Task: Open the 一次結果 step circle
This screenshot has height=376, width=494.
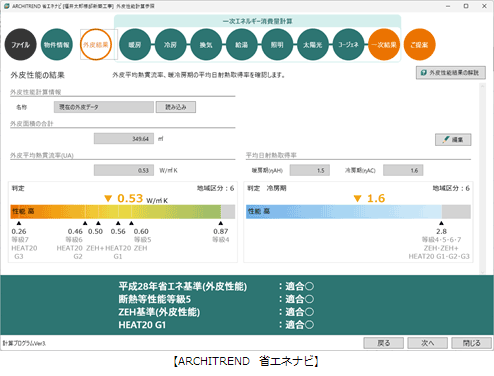Action: 384,44
